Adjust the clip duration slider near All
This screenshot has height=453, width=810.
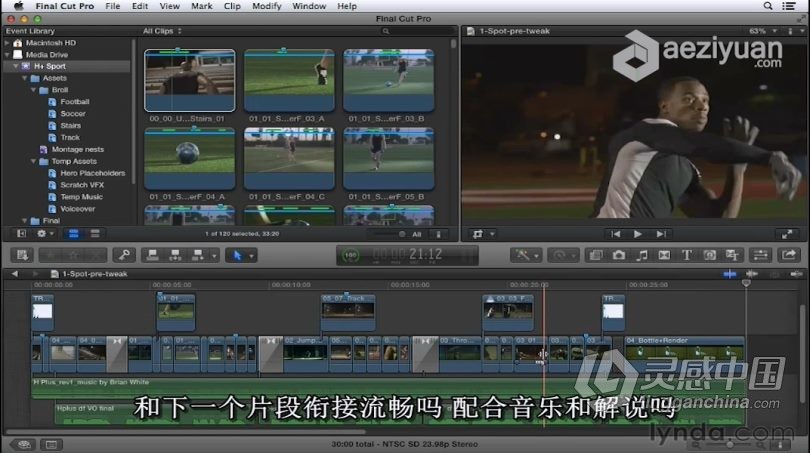point(402,234)
